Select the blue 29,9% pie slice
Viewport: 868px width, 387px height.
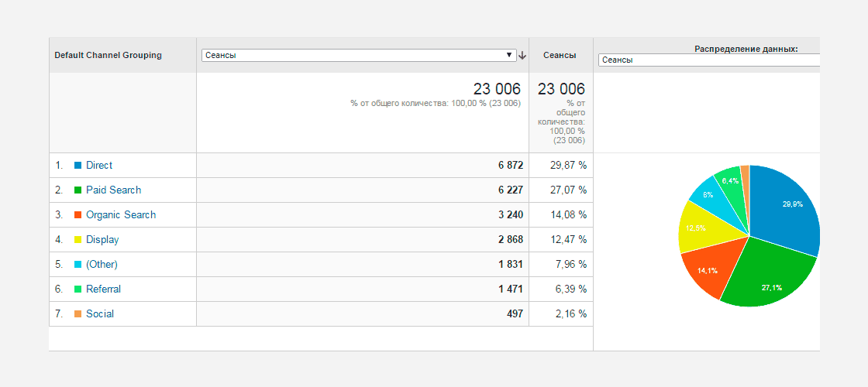tap(786, 207)
